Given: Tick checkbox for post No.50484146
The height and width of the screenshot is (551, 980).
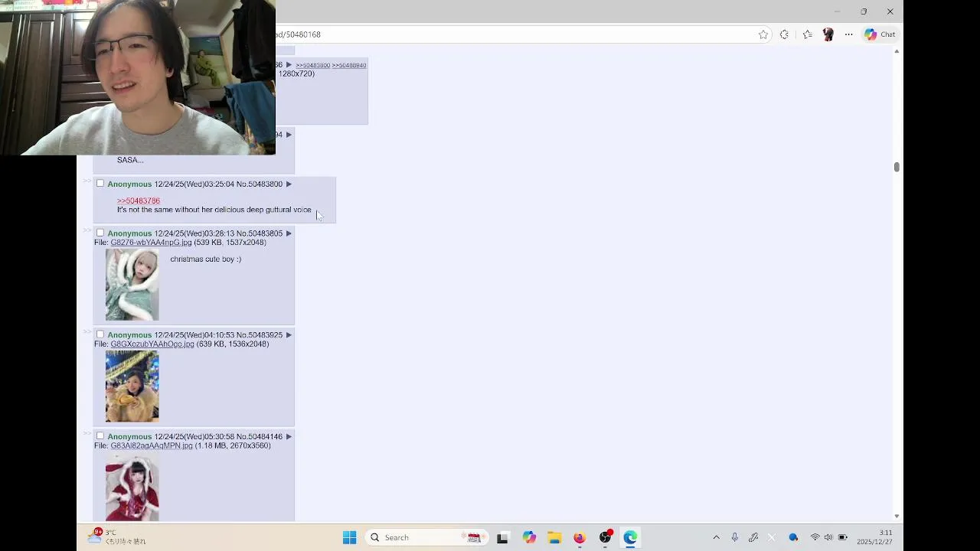Looking at the screenshot, I should (100, 436).
